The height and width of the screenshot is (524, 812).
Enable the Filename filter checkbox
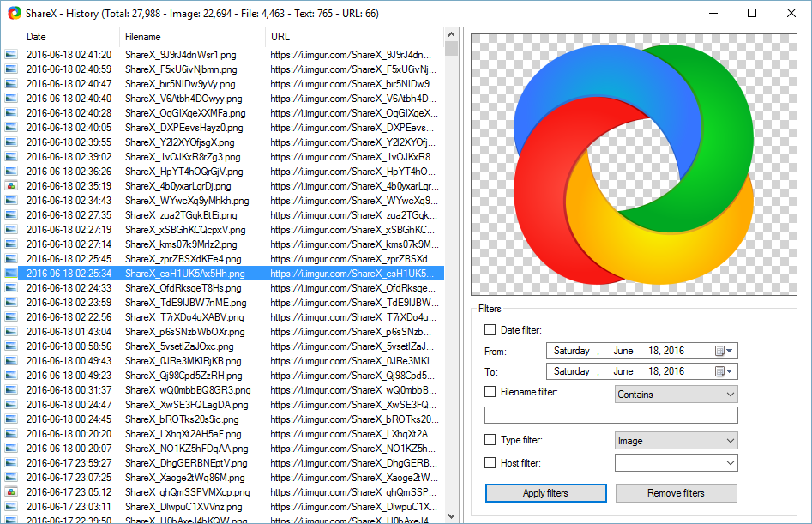point(490,392)
